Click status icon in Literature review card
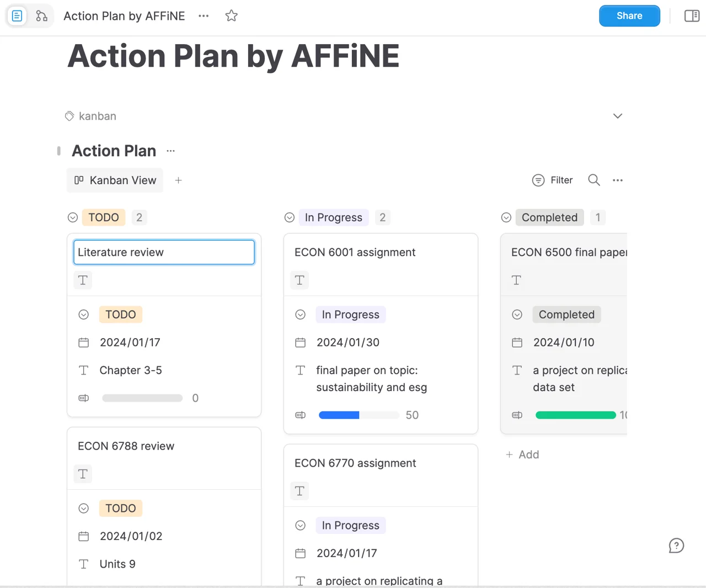Screen dimensions: 706x588 coord(84,314)
